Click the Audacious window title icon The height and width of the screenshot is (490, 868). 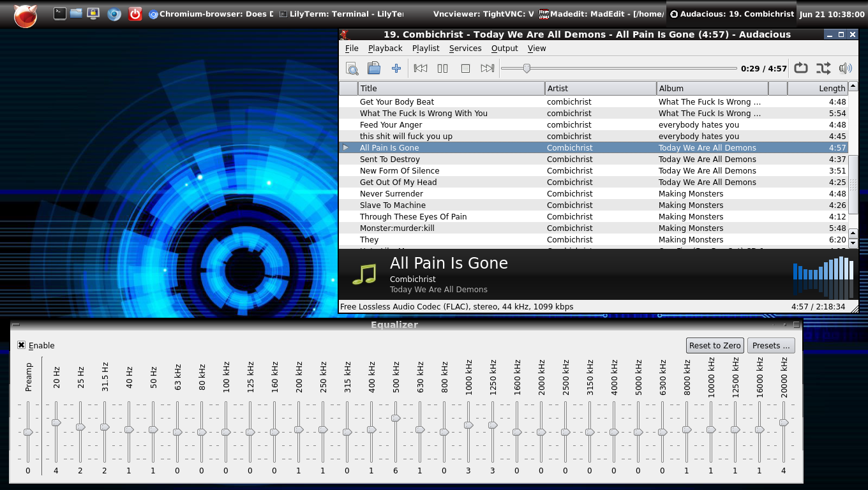point(345,34)
